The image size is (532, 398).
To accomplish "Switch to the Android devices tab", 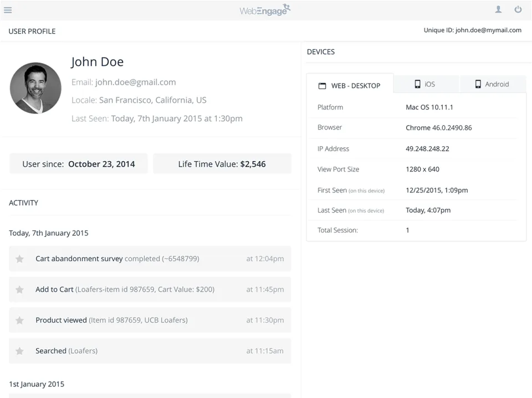I will click(x=493, y=84).
